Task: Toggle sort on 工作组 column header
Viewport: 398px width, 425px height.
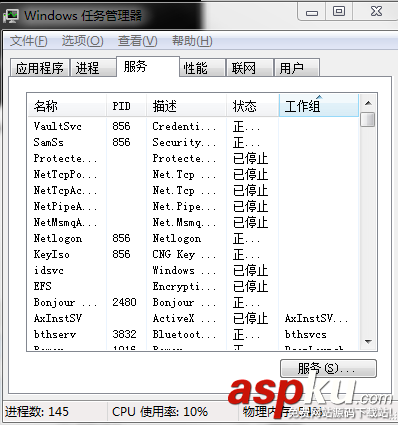Action: 319,106
